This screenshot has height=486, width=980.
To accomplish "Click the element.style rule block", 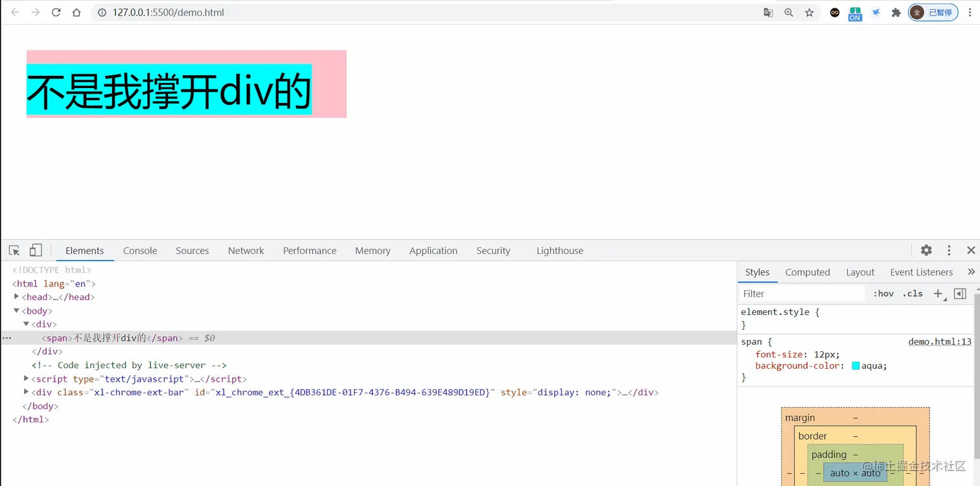I will click(x=856, y=318).
